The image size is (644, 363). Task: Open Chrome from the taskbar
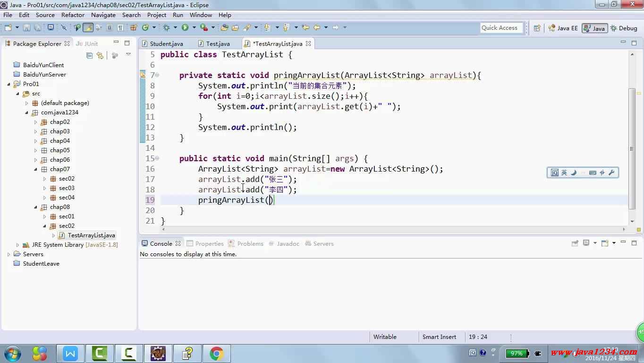point(217,353)
